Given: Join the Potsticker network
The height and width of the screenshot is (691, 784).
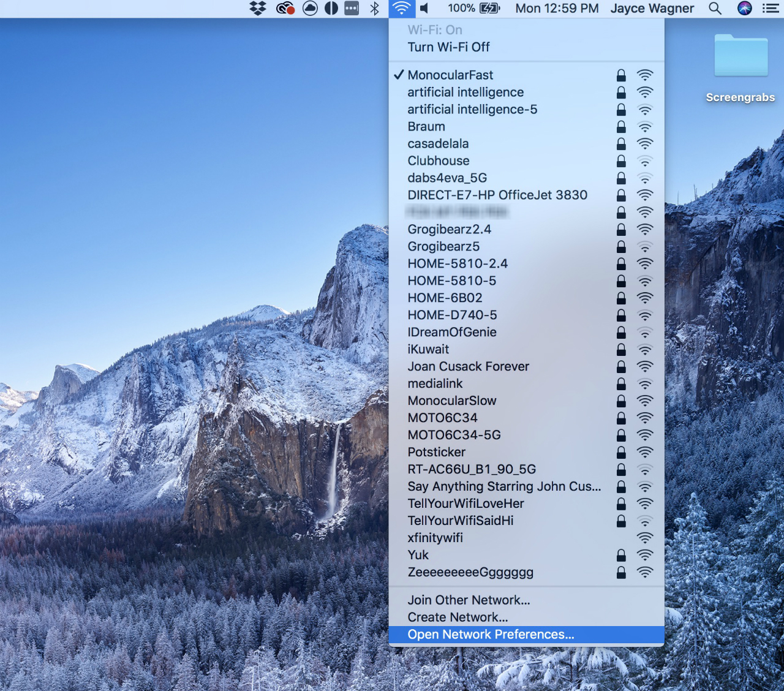Looking at the screenshot, I should point(526,452).
